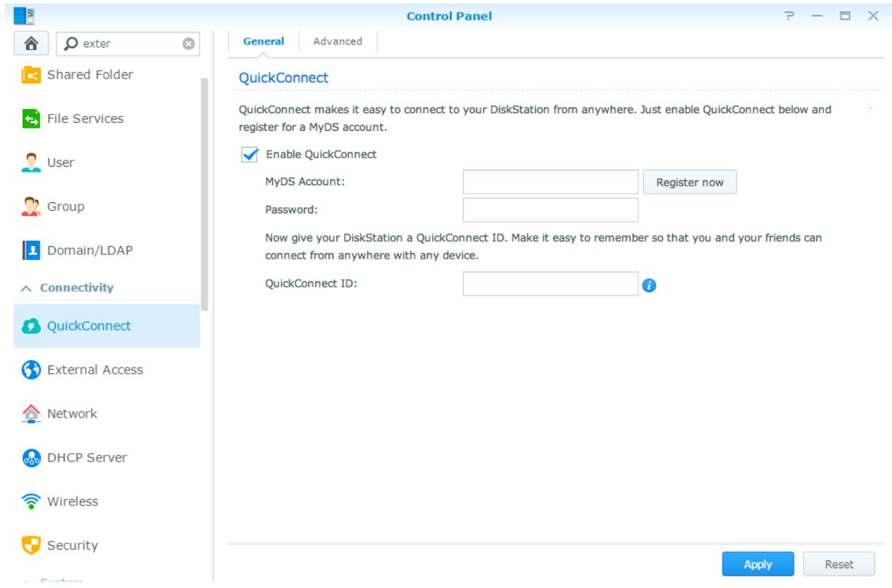
Task: Toggle the Enable QuickConnect checkbox
Action: tap(248, 155)
